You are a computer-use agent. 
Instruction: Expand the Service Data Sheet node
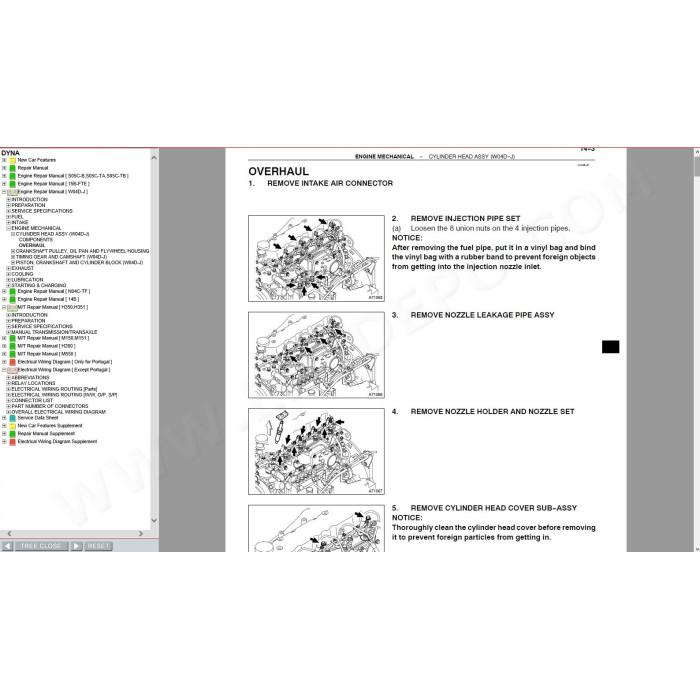[x=4, y=418]
